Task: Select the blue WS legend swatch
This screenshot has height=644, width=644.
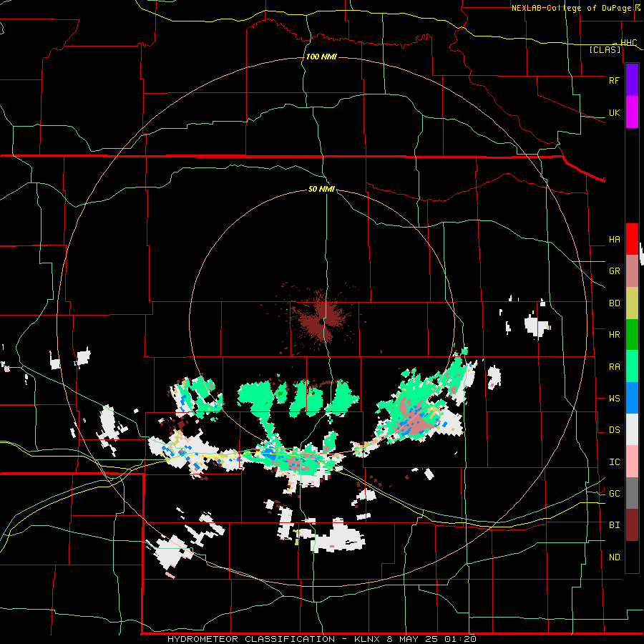Action: tap(632, 398)
